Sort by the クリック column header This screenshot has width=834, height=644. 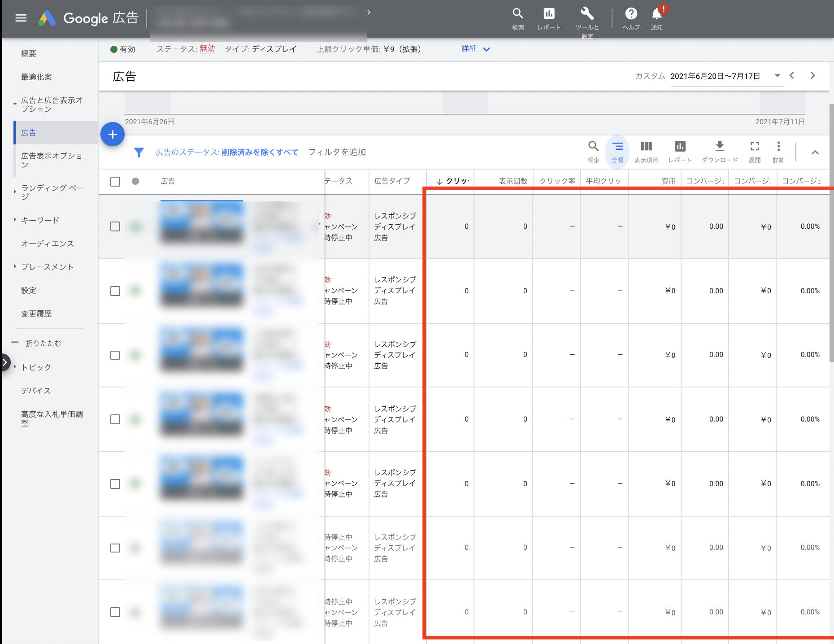click(x=453, y=181)
